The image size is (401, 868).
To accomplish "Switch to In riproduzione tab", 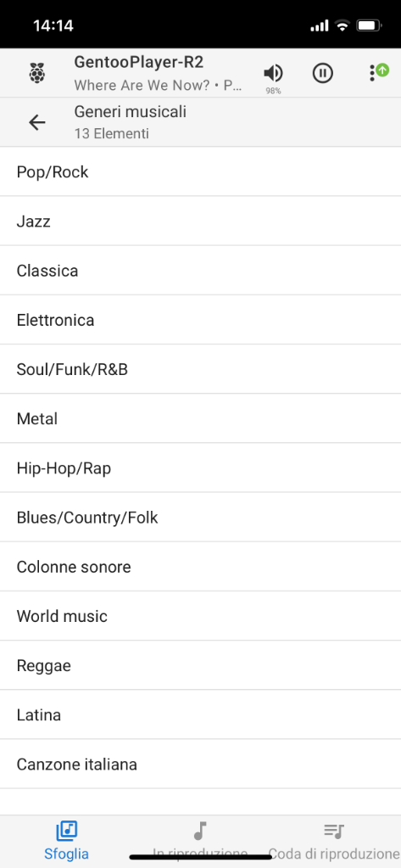I will click(x=200, y=840).
